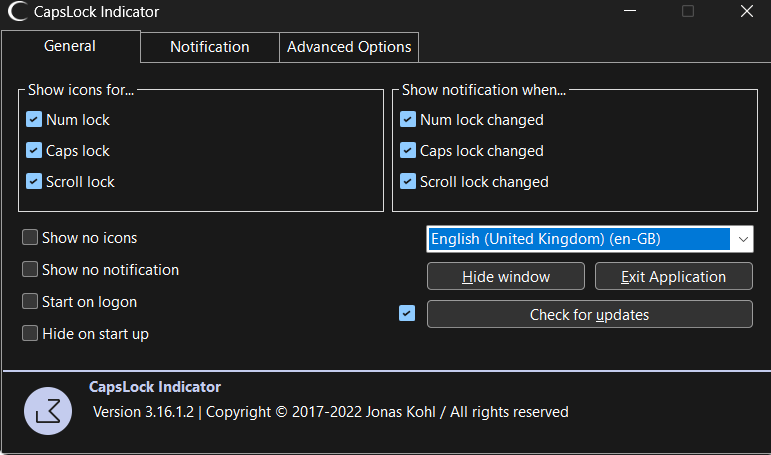Enable Show no notification
Screen dimensions: 771x455
click(x=30, y=269)
